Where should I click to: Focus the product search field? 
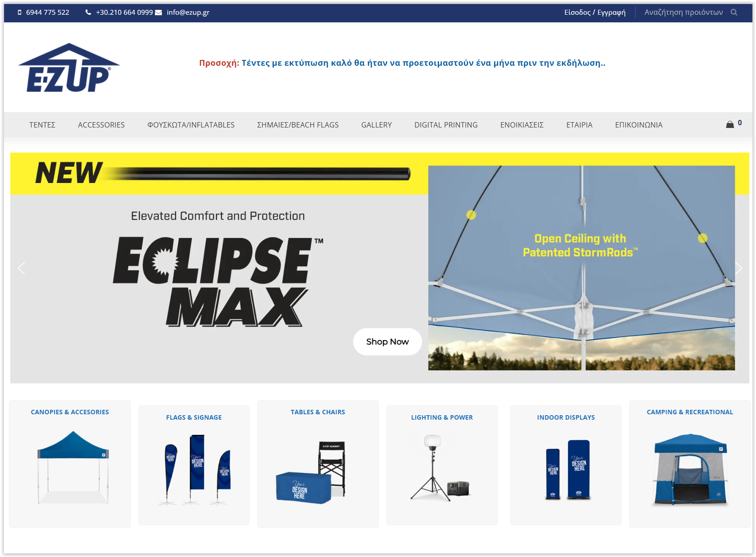pyautogui.click(x=683, y=13)
